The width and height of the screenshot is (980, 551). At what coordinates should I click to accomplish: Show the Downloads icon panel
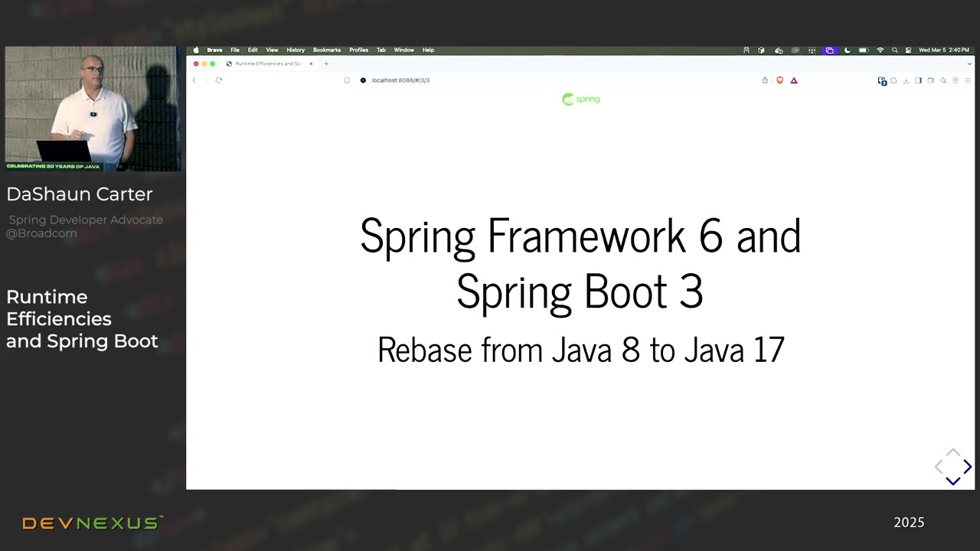click(x=906, y=80)
